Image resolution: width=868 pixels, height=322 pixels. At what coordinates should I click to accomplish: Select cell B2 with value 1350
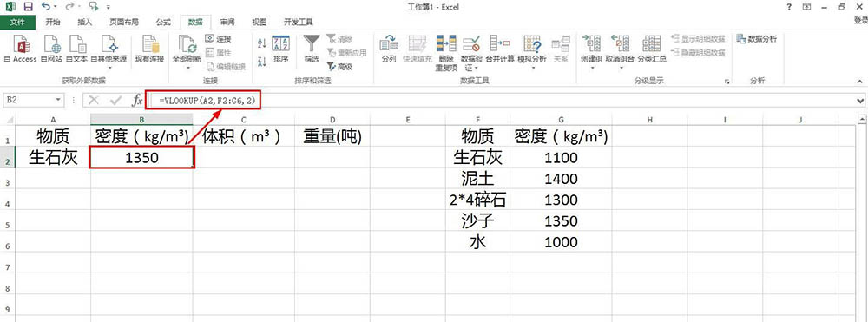click(142, 158)
